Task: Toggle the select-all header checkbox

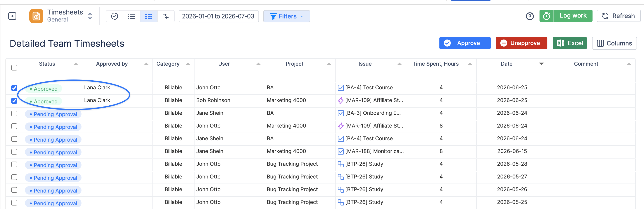Action: pyautogui.click(x=14, y=68)
